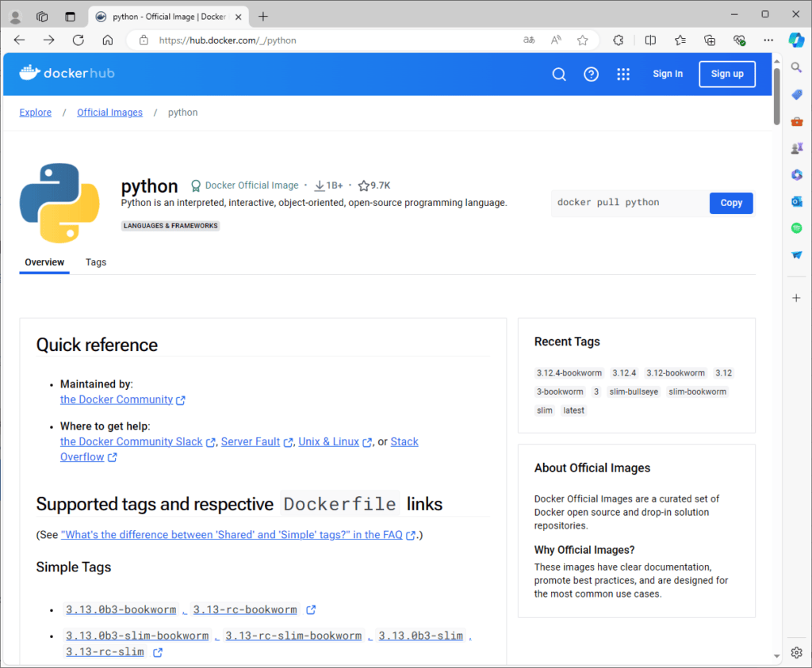Click the Sign up button
The image size is (812, 668).
coord(727,74)
